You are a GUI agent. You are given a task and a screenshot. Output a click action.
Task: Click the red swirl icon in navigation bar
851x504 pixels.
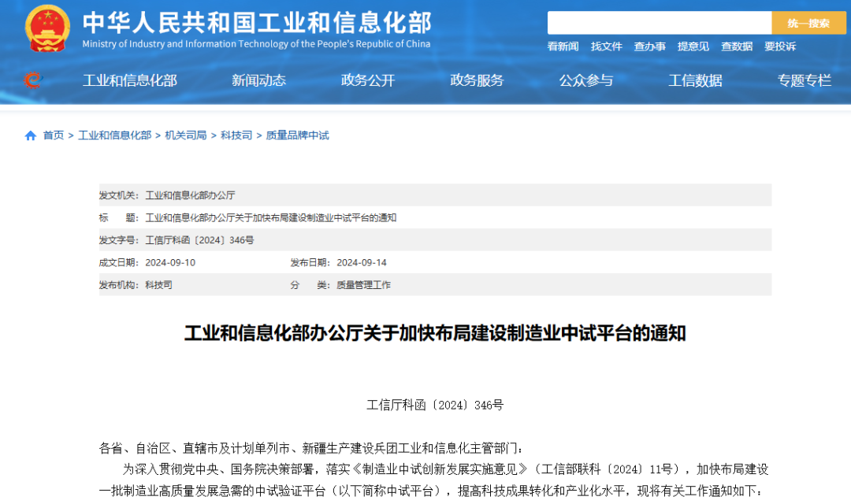tap(32, 80)
